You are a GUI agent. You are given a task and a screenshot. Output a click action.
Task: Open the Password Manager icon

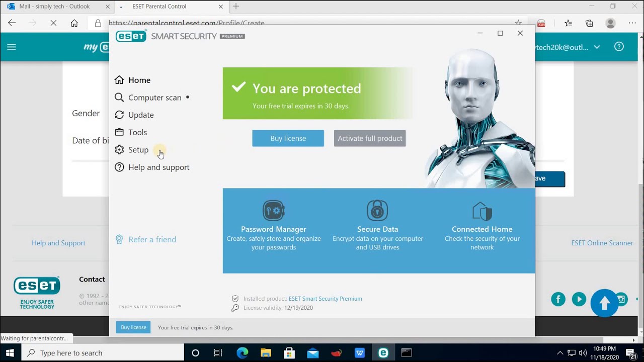pyautogui.click(x=273, y=211)
